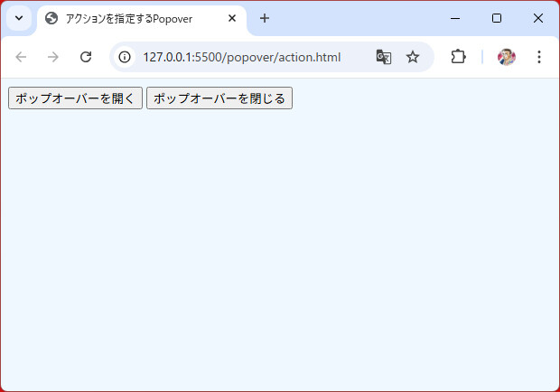Click the blank light-blue page area
This screenshot has width=560, height=392.
280,253
